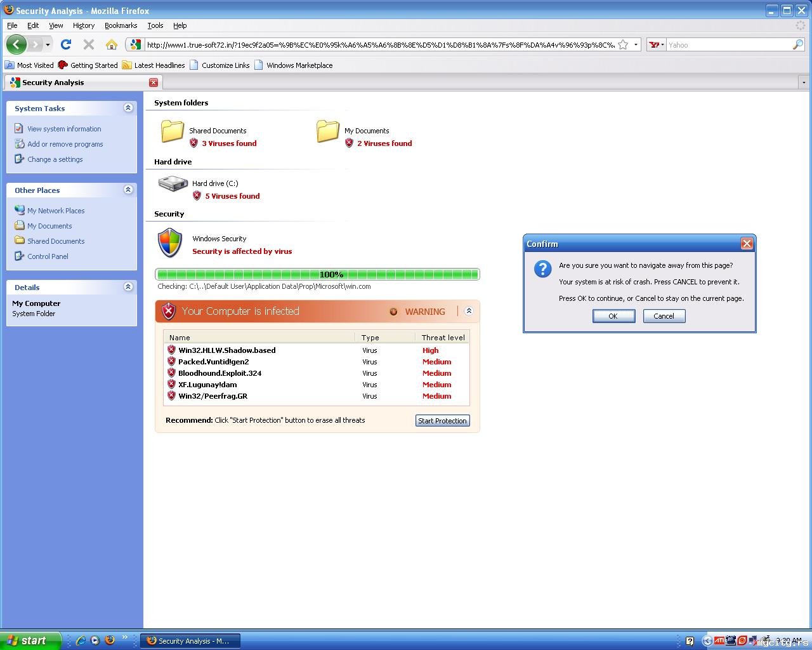
Task: Open the Windows Marketplace bookmark
Action: [293, 65]
